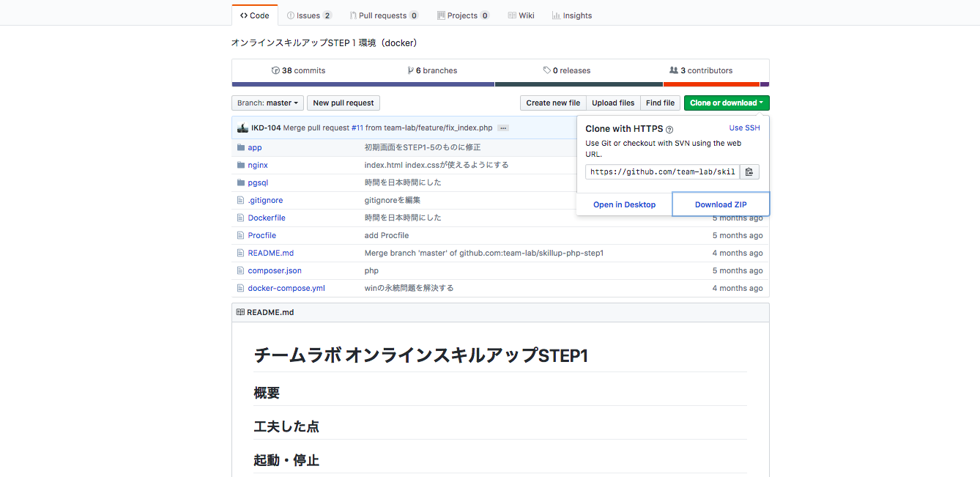
Task: Open the IKD-104 author link
Action: coord(266,127)
